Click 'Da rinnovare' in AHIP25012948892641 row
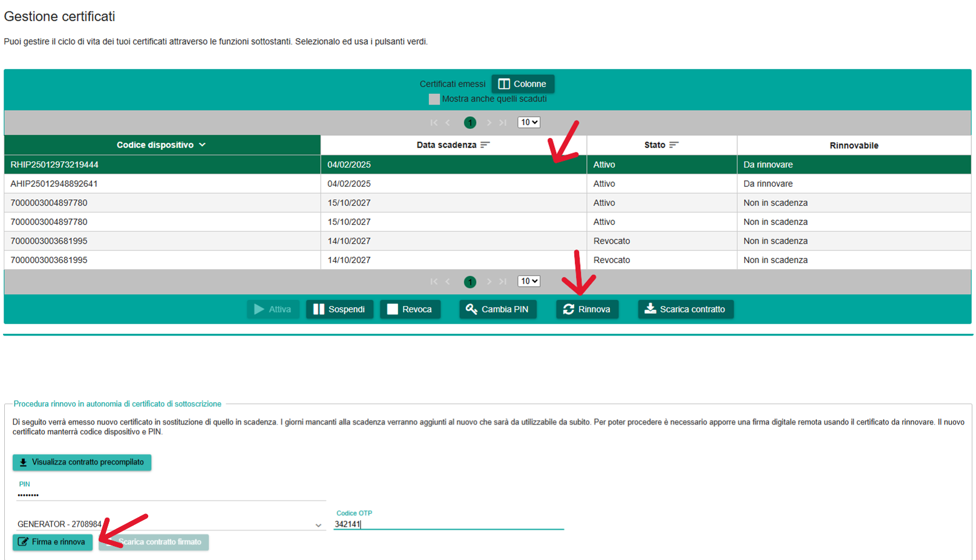Viewport: 976px width, 560px height. pyautogui.click(x=768, y=184)
